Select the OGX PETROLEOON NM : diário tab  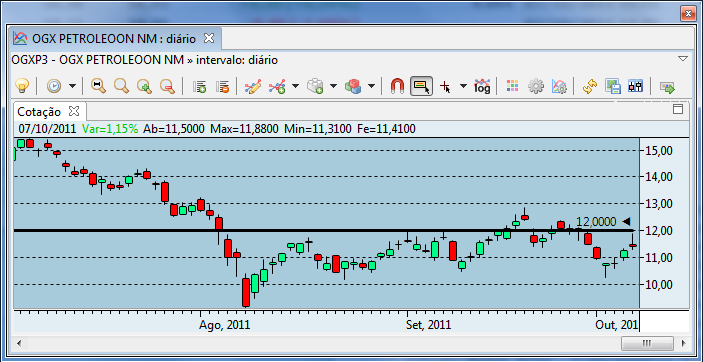coord(114,39)
